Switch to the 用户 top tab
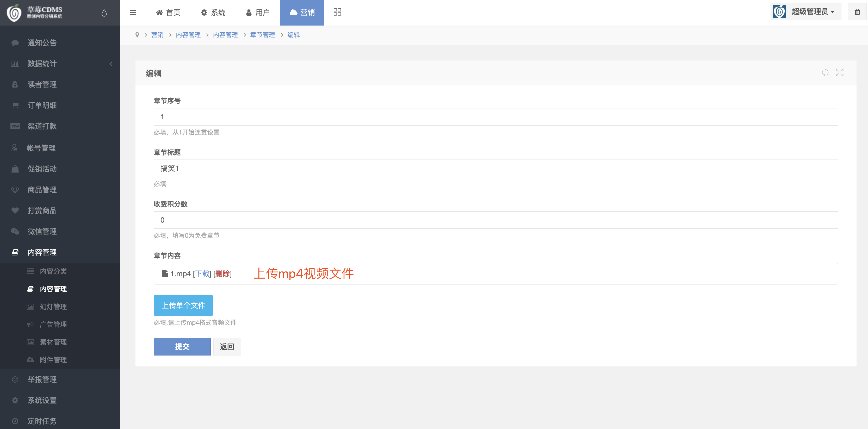This screenshot has width=868, height=429. pyautogui.click(x=258, y=13)
